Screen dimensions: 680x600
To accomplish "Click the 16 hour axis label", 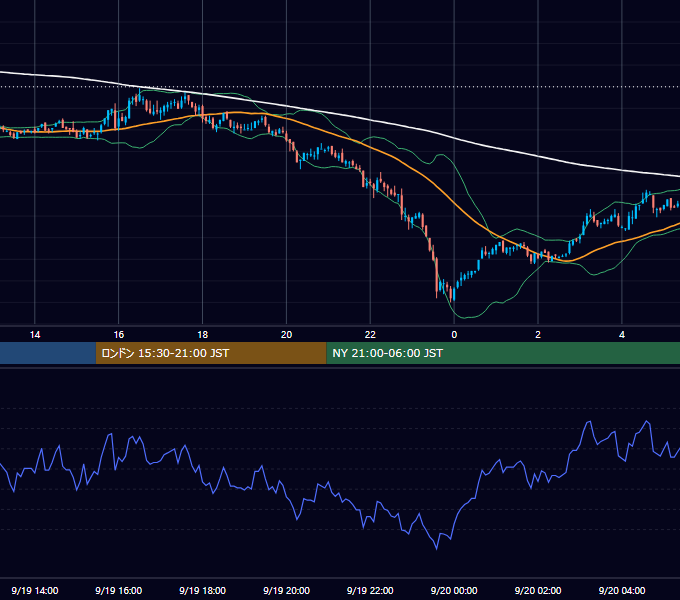I will [118, 335].
